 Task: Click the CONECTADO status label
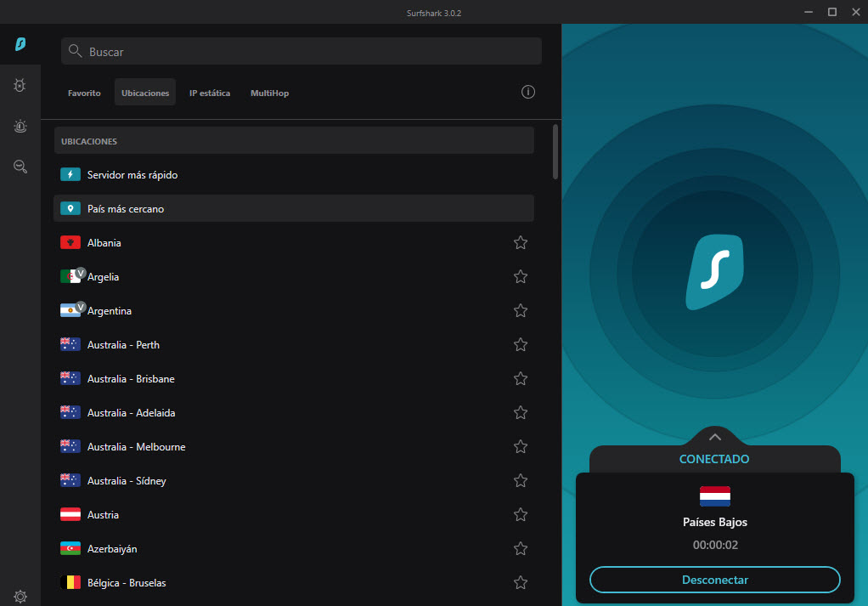click(714, 459)
